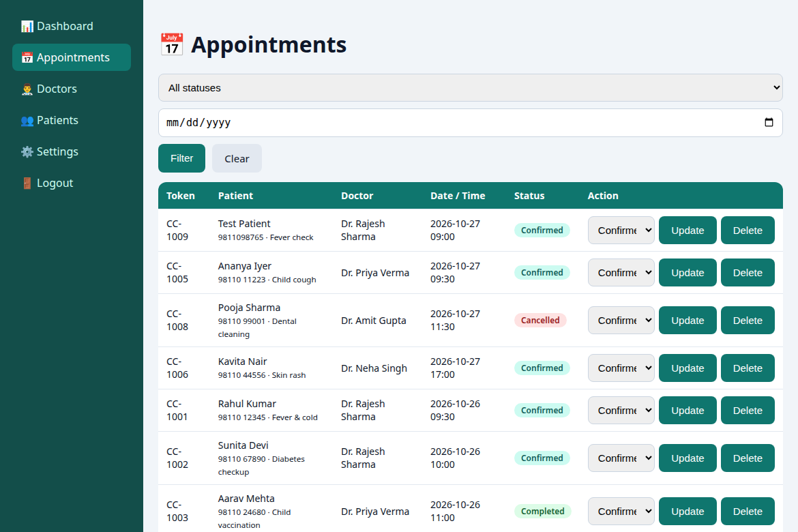Select the Appointments sidebar item

pos(71,57)
